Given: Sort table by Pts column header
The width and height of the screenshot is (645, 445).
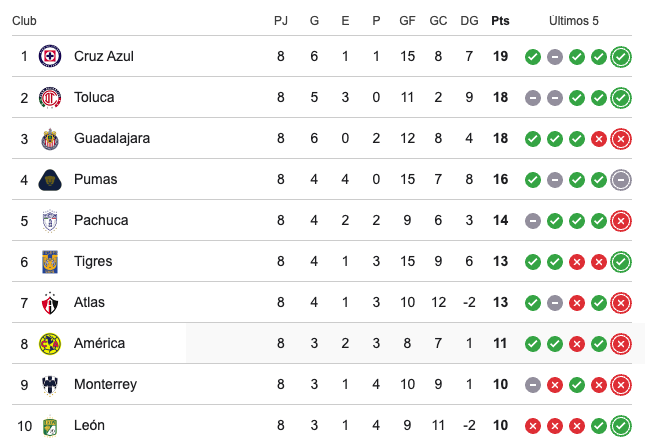Looking at the screenshot, I should pyautogui.click(x=500, y=20).
